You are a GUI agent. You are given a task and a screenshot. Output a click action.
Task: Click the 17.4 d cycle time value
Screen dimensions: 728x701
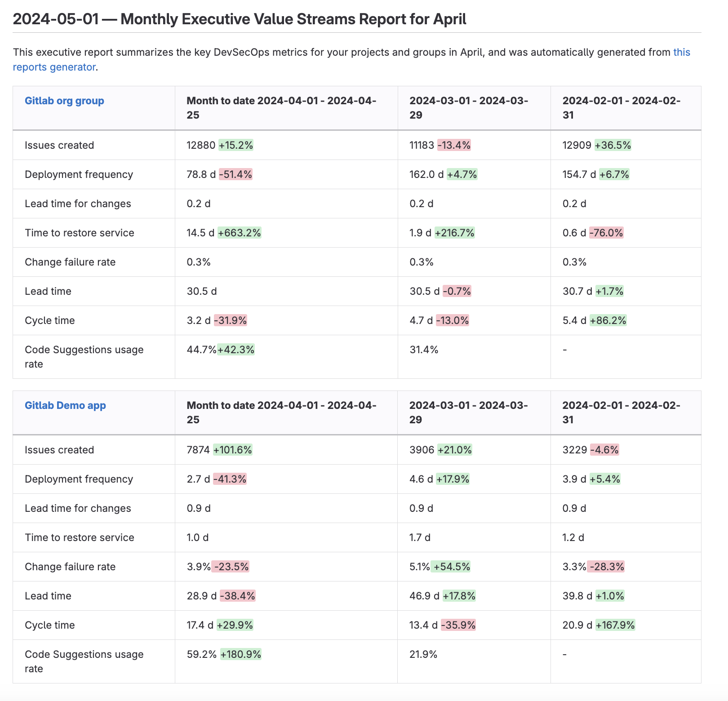(200, 625)
